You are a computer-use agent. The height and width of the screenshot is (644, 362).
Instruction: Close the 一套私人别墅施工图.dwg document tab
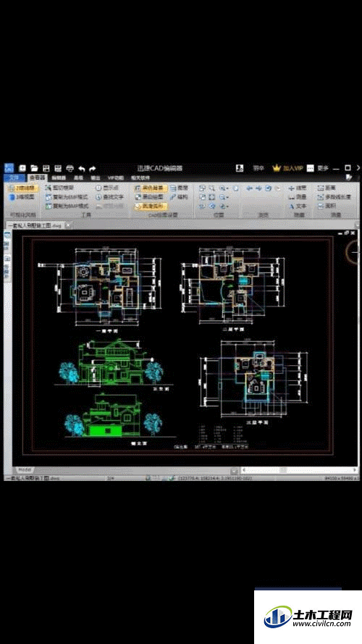(68, 225)
